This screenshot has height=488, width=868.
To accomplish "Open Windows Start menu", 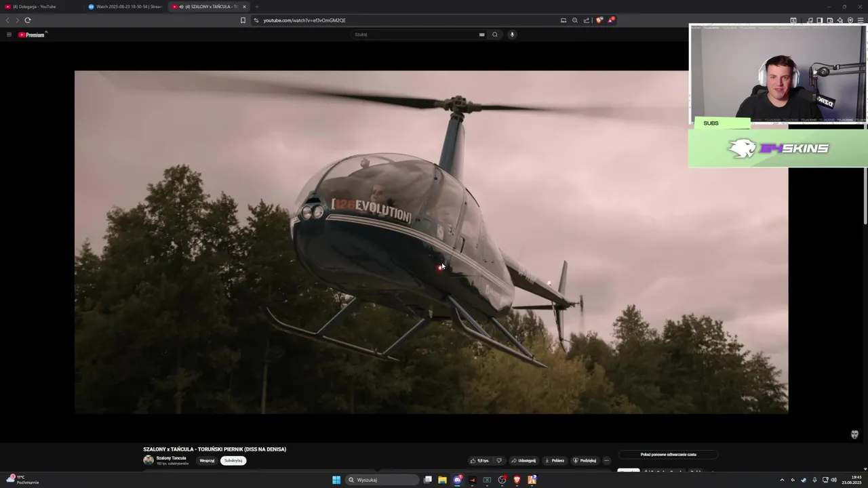I will pos(336,480).
